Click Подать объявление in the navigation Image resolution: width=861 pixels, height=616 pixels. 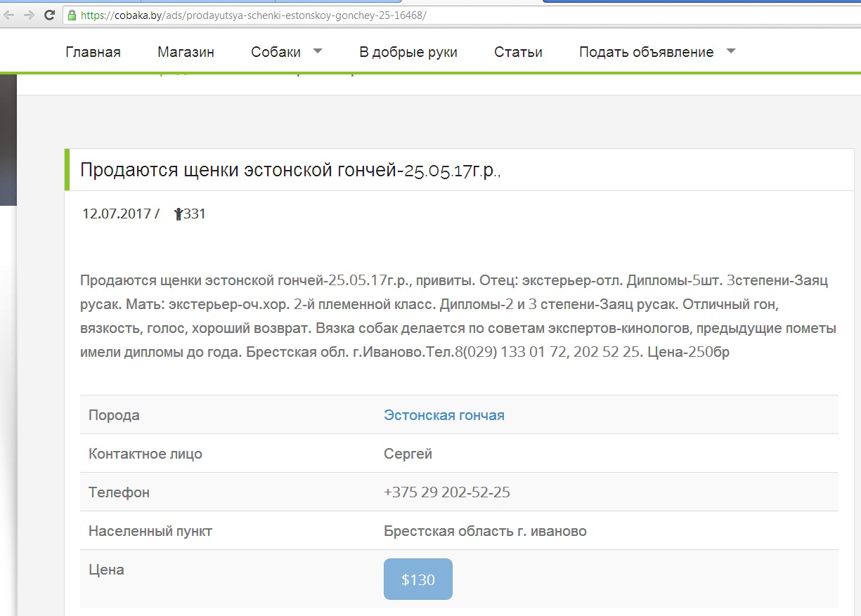[646, 52]
